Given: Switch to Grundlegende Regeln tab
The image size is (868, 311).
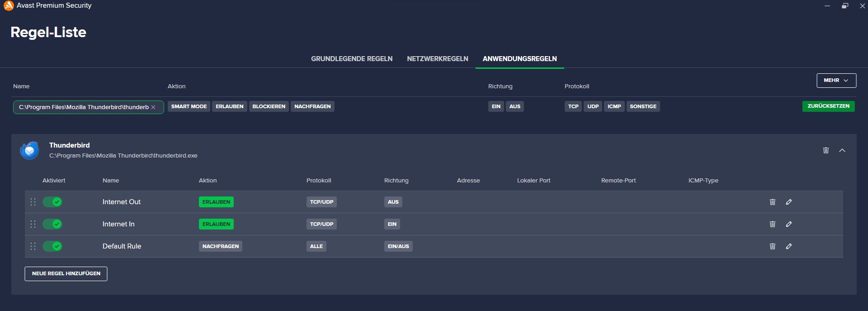Looking at the screenshot, I should coord(352,59).
